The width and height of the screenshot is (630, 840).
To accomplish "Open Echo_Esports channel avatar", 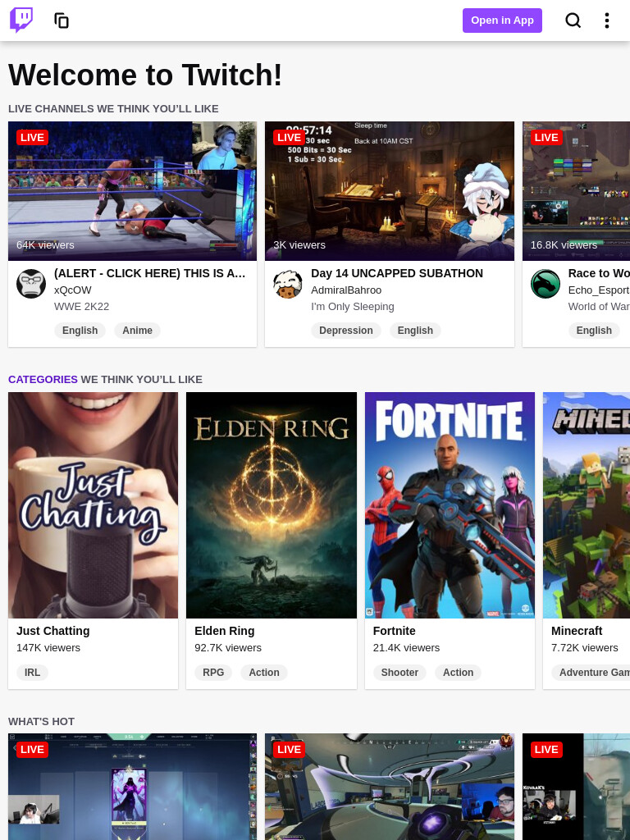I will (x=545, y=283).
